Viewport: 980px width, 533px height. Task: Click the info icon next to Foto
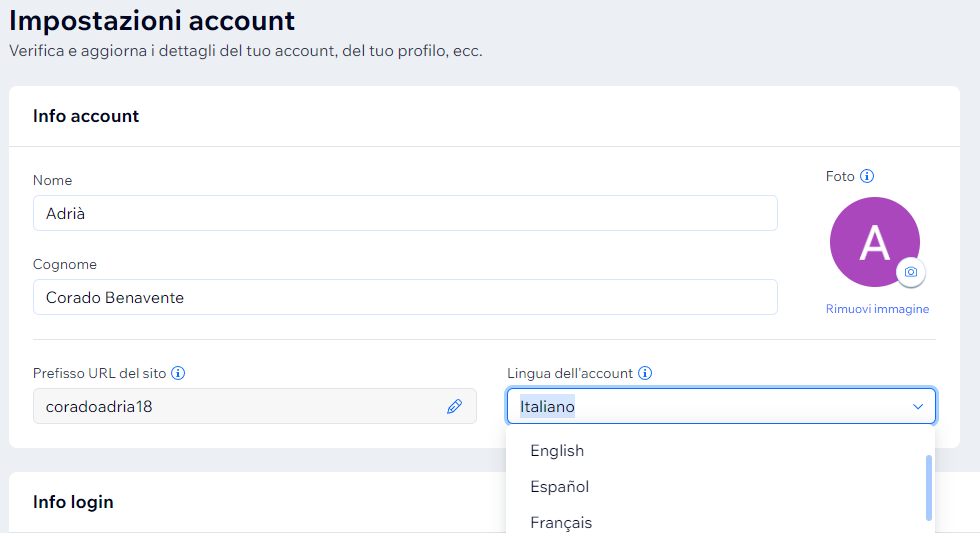click(867, 176)
